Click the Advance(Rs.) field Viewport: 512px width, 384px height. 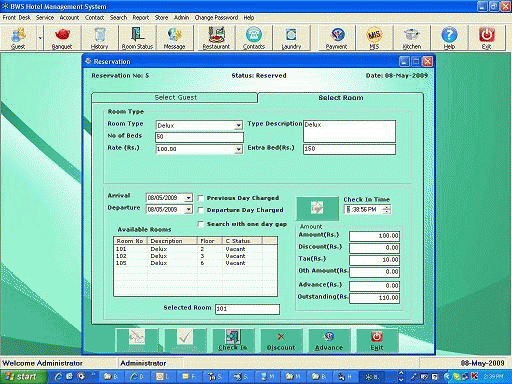[x=374, y=286]
